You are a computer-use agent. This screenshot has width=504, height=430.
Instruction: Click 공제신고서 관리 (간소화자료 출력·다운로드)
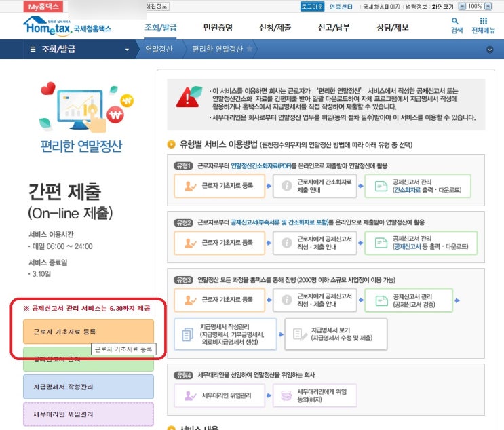(418, 186)
